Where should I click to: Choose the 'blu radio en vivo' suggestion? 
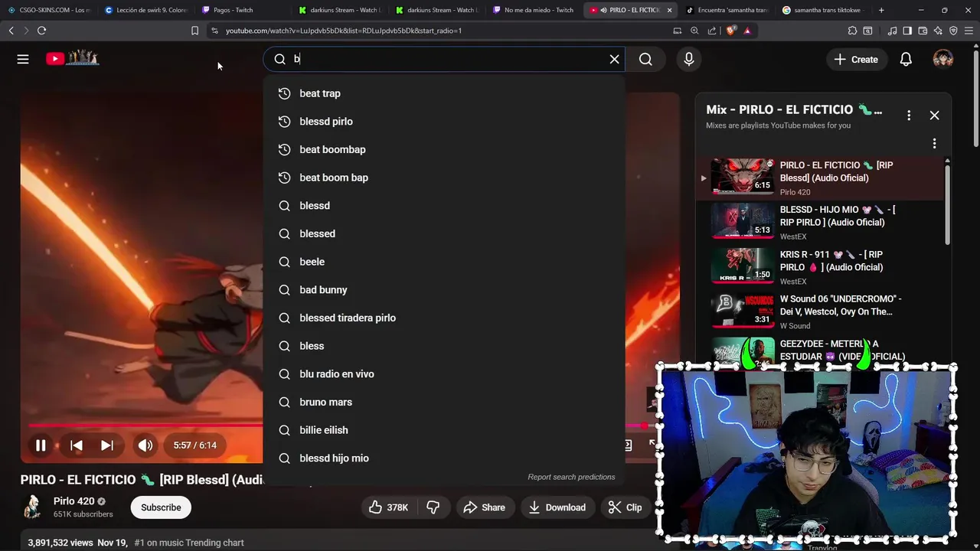(444, 374)
